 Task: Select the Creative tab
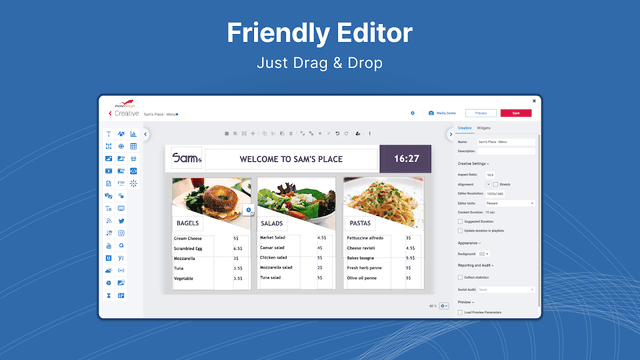464,128
